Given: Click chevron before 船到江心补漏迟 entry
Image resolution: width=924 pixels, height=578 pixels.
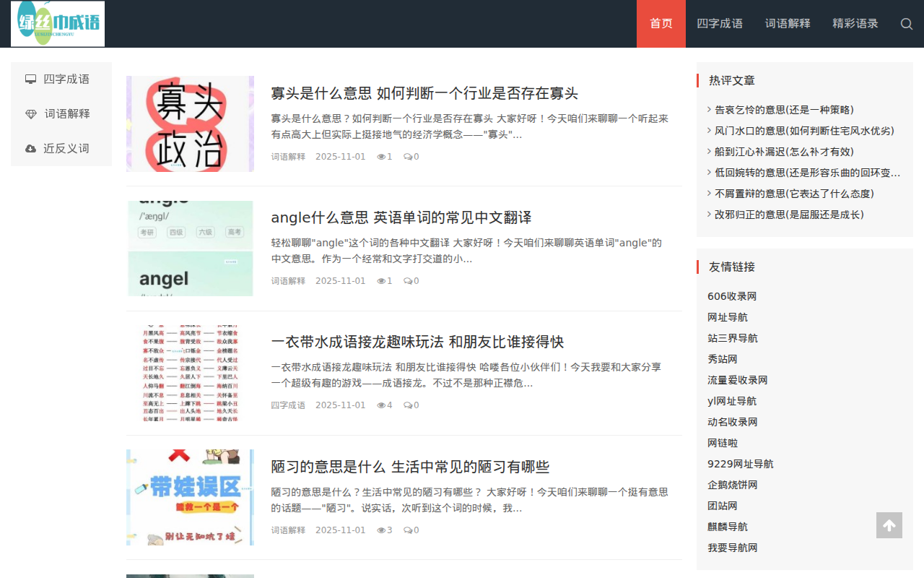Looking at the screenshot, I should click(708, 152).
